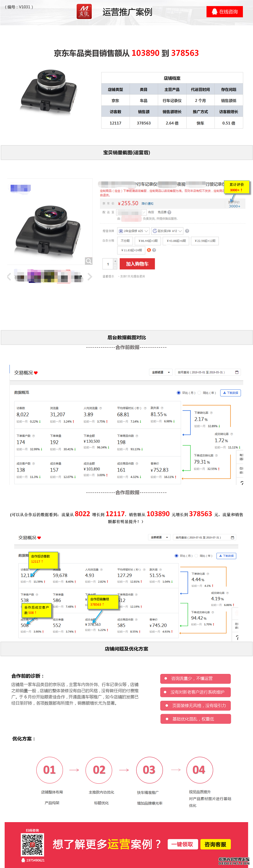Click the help icon beside 免运费

pos(169,212)
